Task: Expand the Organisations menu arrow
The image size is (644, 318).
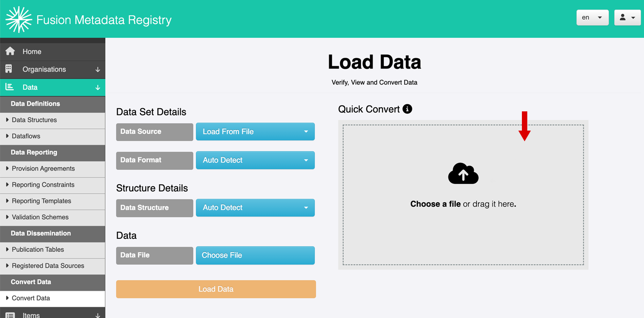Action: pos(97,70)
